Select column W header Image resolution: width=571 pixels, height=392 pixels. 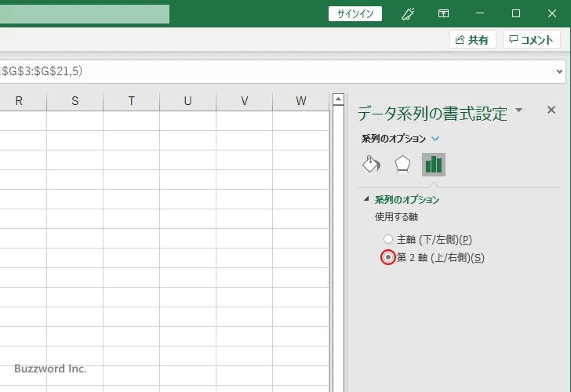(301, 101)
